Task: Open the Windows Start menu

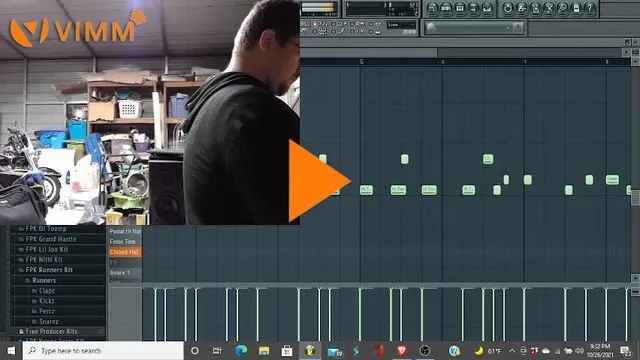Action: click(x=11, y=351)
